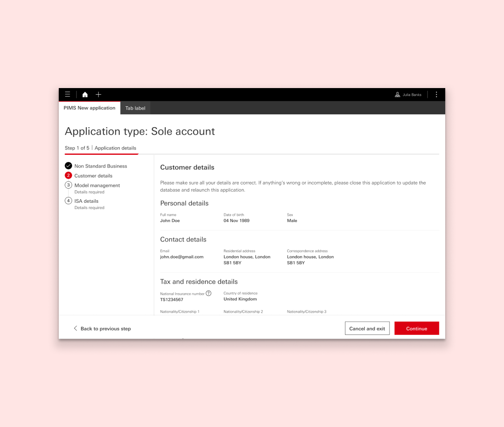Select the step 4 circle indicator
504x427 pixels.
click(69, 201)
